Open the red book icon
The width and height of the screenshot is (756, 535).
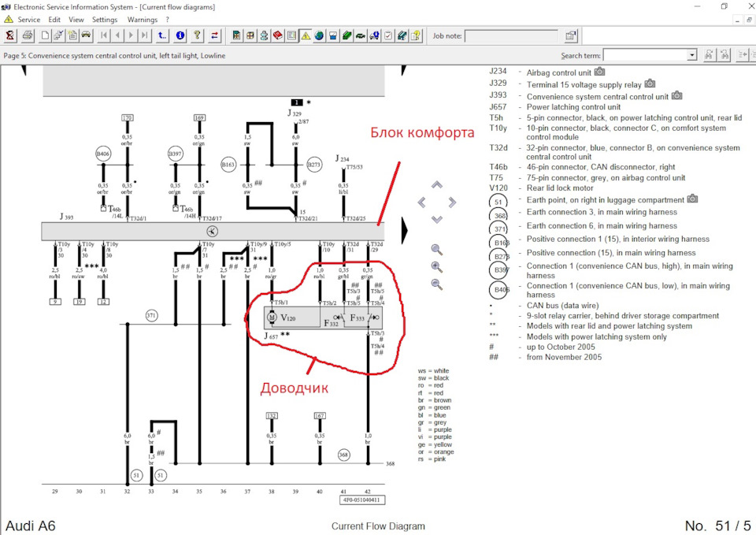coord(278,35)
